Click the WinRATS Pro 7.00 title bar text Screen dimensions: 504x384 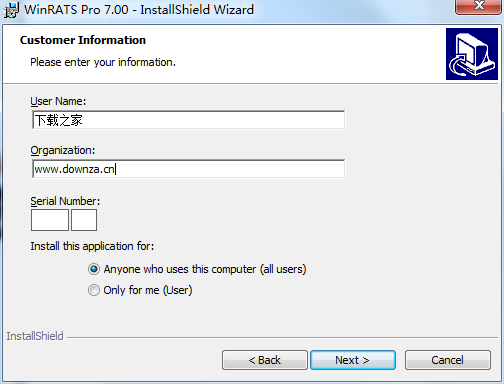point(139,10)
